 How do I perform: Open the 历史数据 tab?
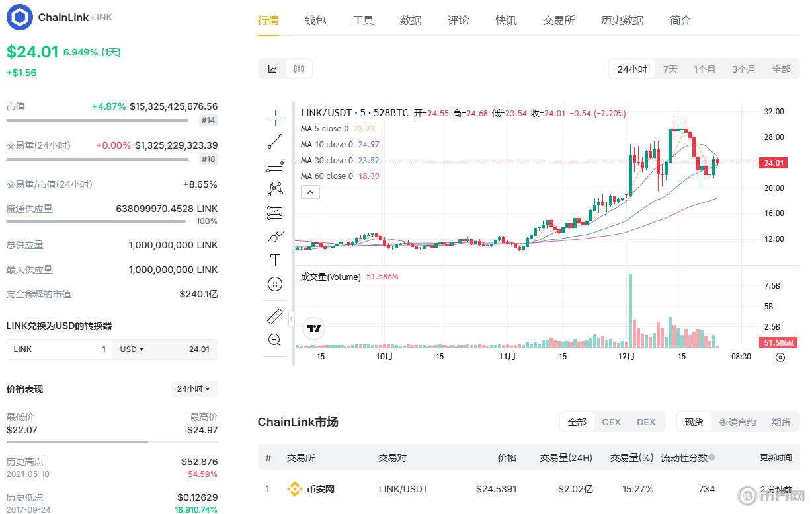click(x=622, y=20)
